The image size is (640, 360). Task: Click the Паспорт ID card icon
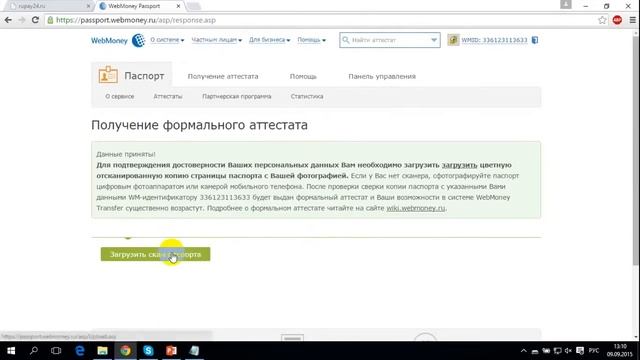108,75
